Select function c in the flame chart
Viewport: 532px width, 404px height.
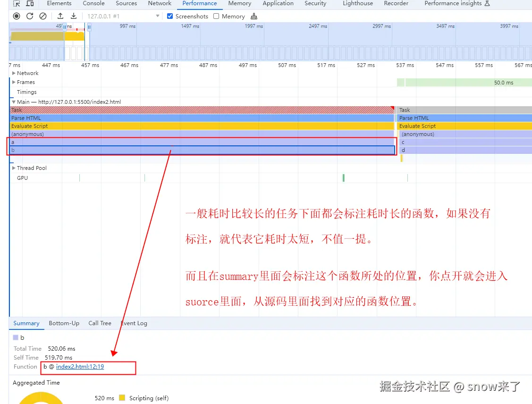click(465, 142)
